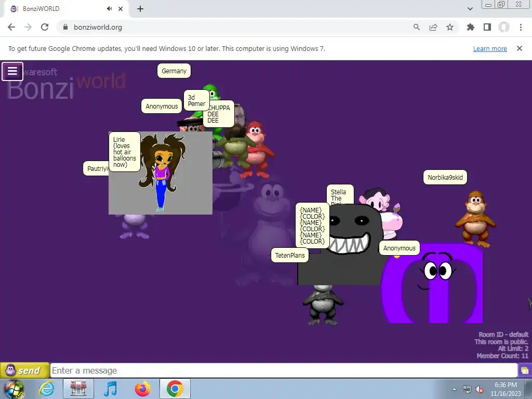Mute the BonziWORLD tab audio

(x=109, y=9)
